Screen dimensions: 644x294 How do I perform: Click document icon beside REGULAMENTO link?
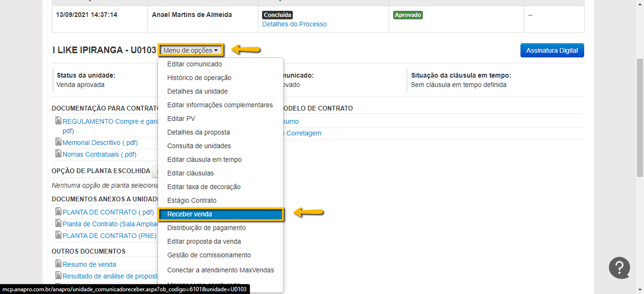tap(58, 121)
